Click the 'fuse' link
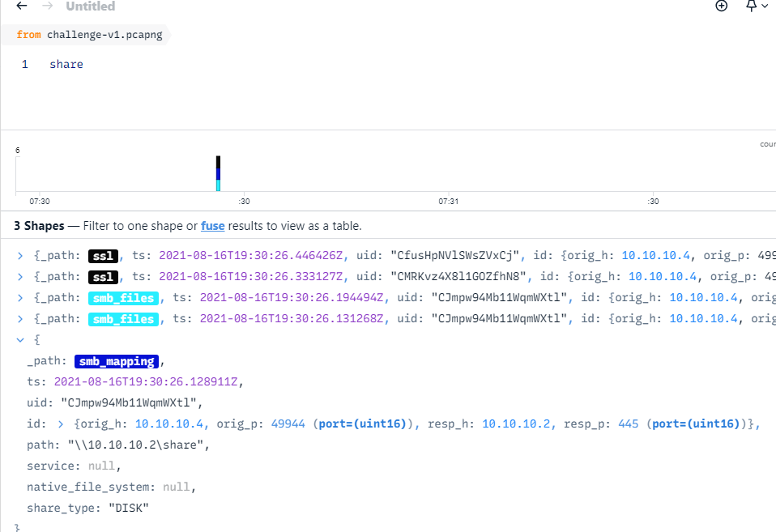 pos(213,226)
